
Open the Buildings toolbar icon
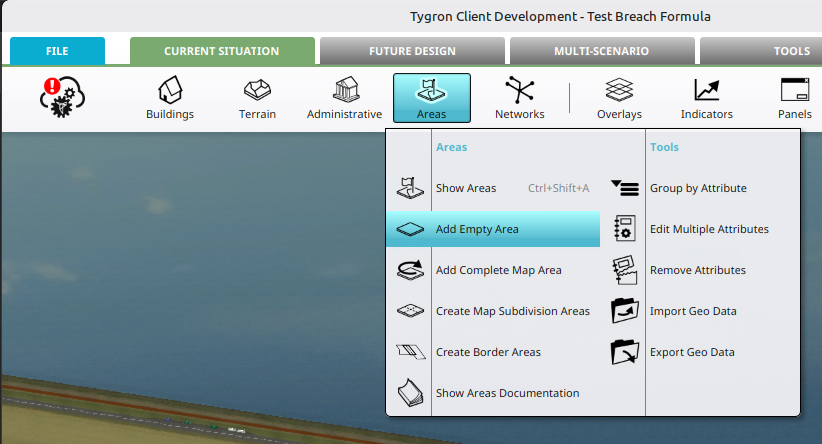(170, 91)
